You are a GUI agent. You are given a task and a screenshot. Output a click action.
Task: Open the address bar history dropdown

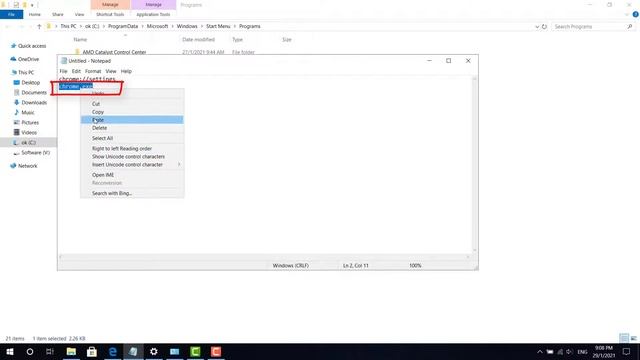click(537, 27)
